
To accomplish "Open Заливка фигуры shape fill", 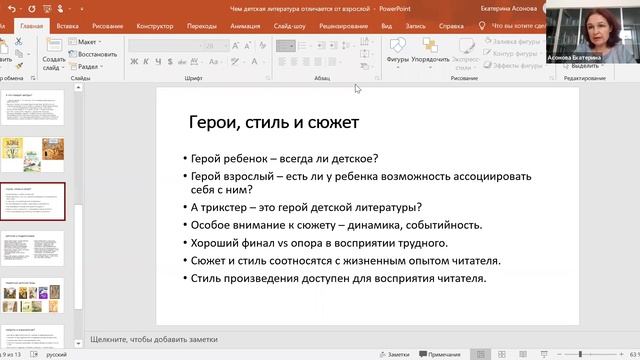I will [513, 41].
